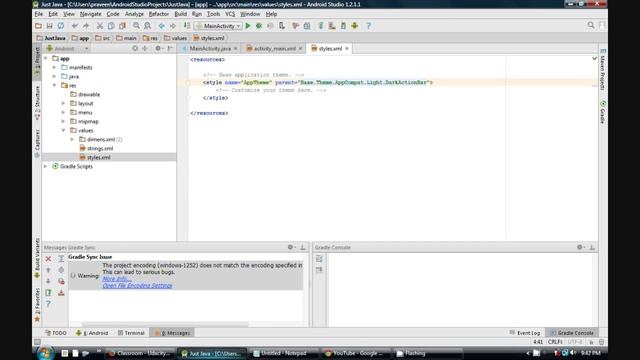640x360 pixels.
Task: Select strings.xml in the project tree
Action: pos(100,149)
